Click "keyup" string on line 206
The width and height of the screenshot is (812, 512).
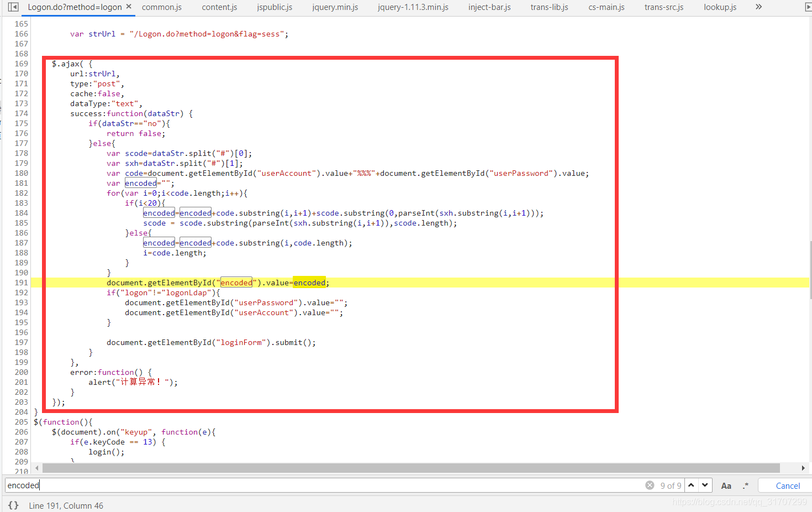tap(136, 432)
